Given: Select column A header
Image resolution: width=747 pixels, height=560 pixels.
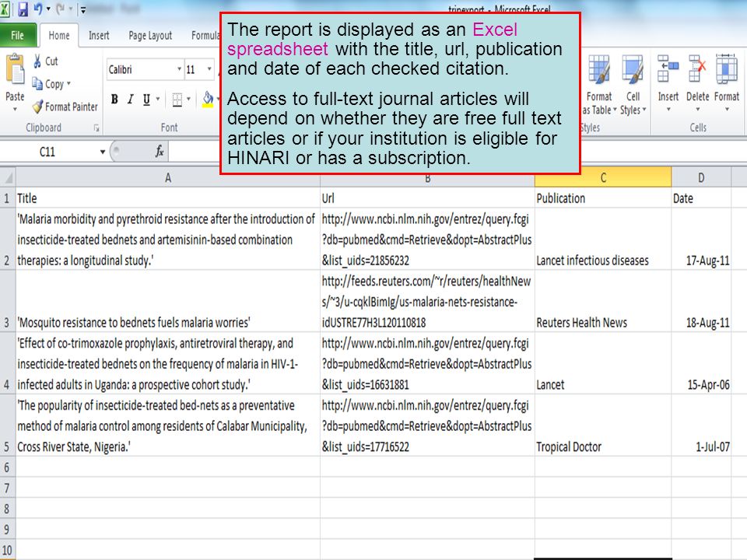Looking at the screenshot, I should pos(168,177).
